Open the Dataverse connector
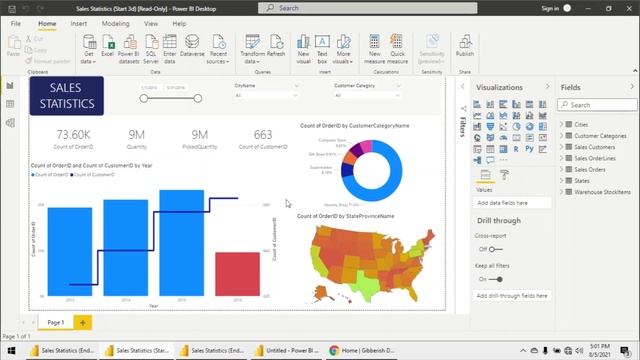Viewport: 640px width, 360px height. pos(192,46)
